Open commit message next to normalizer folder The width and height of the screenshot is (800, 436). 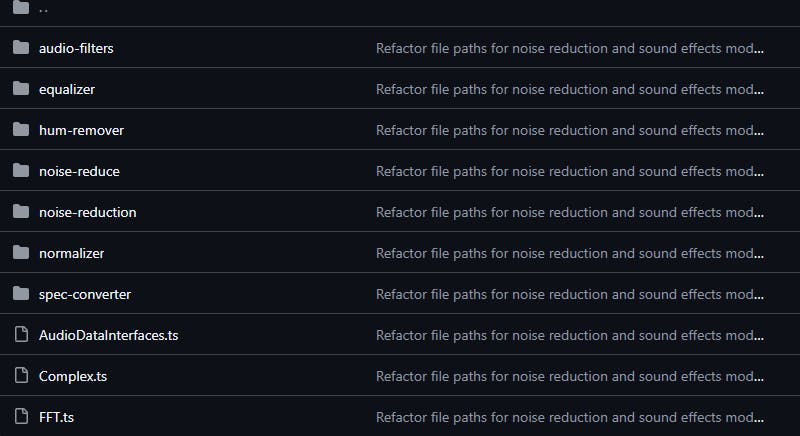[x=569, y=253]
